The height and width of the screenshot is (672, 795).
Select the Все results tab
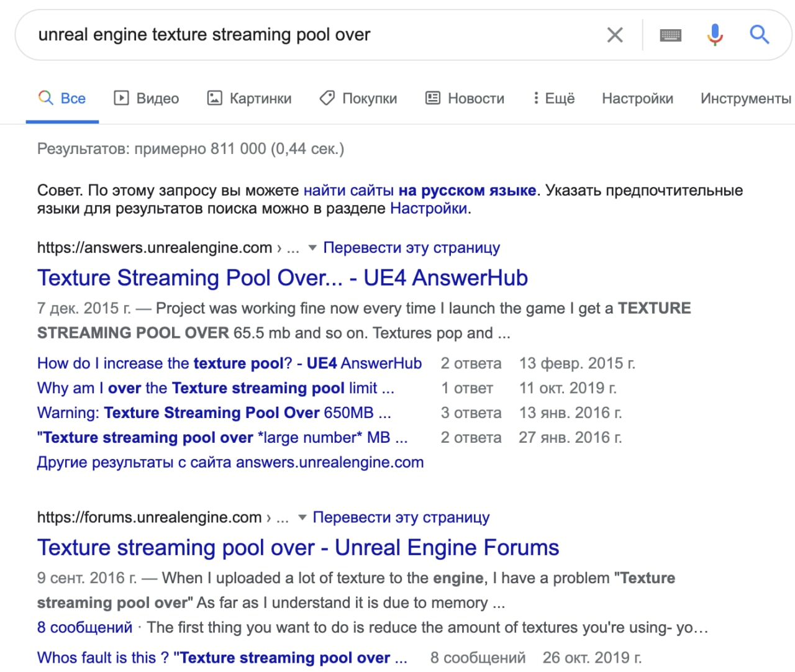coord(62,98)
